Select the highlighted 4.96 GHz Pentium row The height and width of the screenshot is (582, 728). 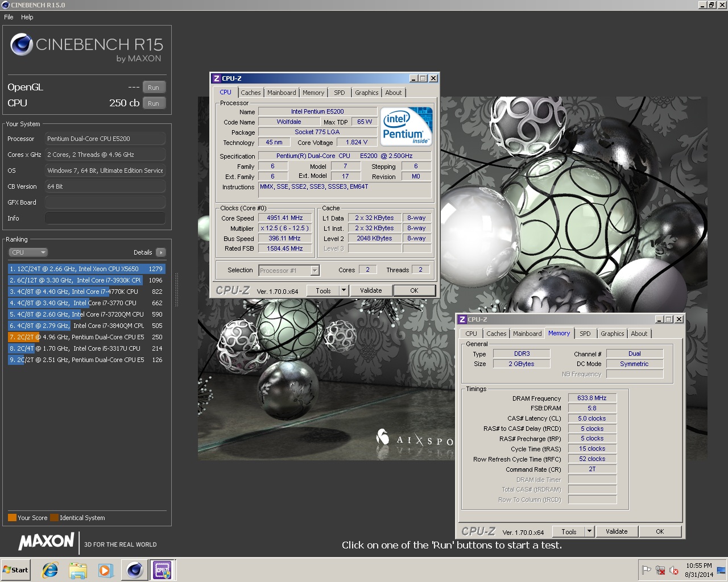click(86, 337)
